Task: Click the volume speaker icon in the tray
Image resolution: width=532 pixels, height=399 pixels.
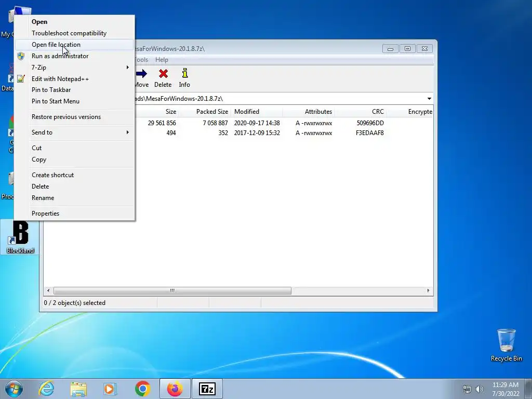Action: pyautogui.click(x=479, y=389)
